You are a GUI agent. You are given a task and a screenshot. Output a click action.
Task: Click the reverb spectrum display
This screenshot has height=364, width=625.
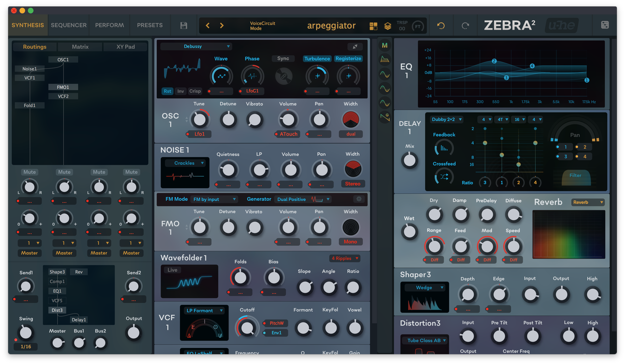tap(569, 234)
